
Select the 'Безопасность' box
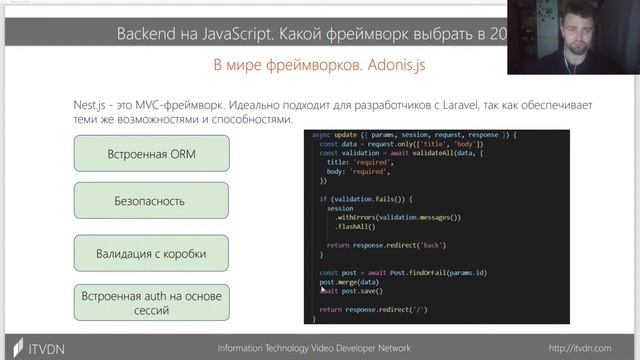pos(151,200)
